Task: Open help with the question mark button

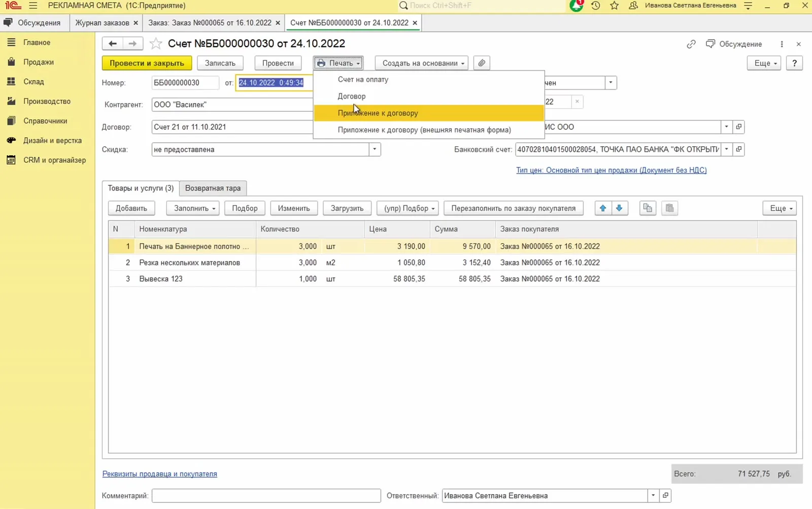Action: coord(794,63)
